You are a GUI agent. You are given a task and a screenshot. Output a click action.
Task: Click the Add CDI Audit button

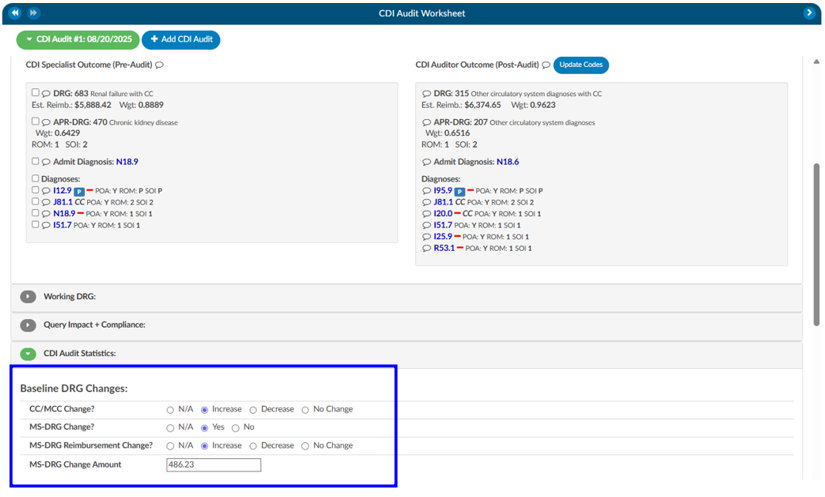pyautogui.click(x=181, y=39)
